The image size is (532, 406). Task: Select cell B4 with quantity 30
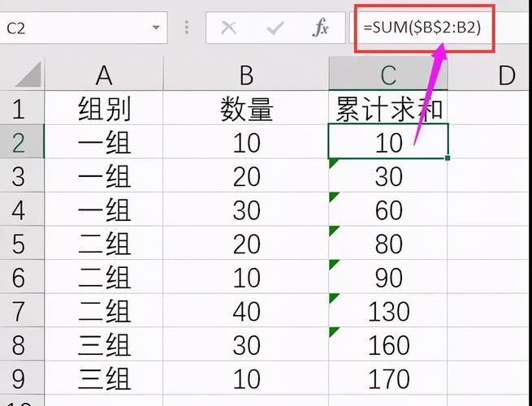pos(246,209)
